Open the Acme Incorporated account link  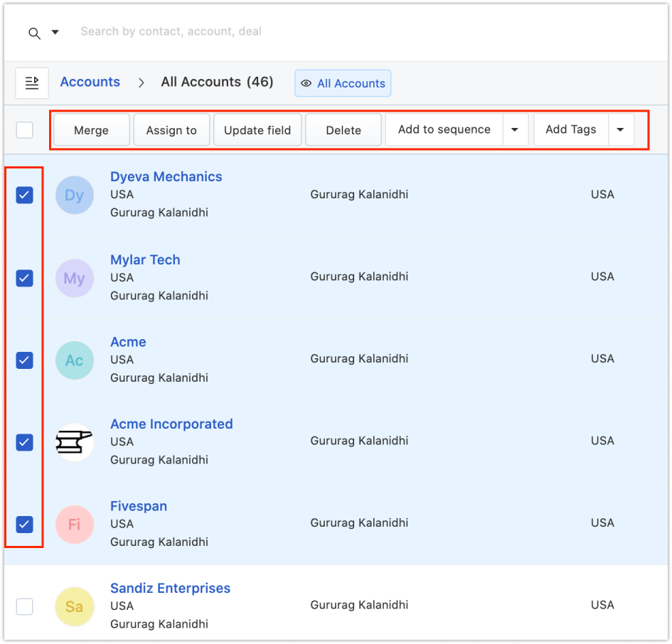pyautogui.click(x=171, y=424)
